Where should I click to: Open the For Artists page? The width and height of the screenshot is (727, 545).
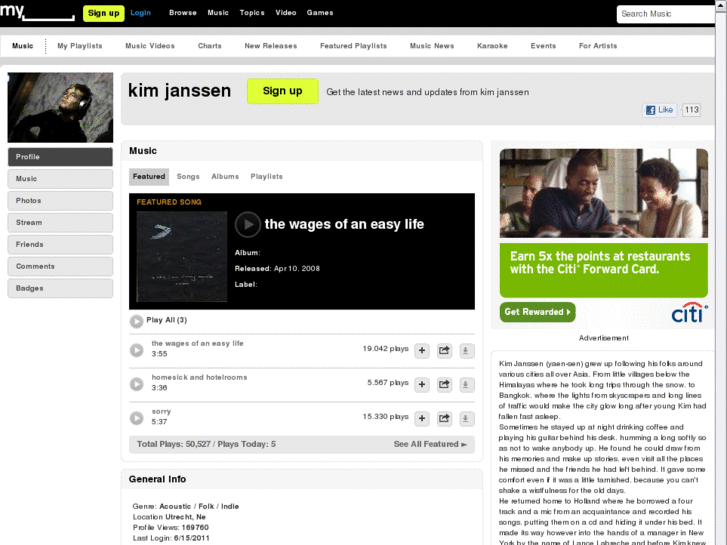(x=598, y=46)
